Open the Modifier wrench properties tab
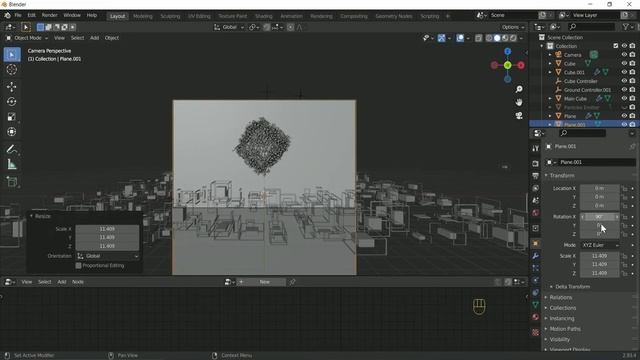This screenshot has width=640, height=360. (536, 256)
